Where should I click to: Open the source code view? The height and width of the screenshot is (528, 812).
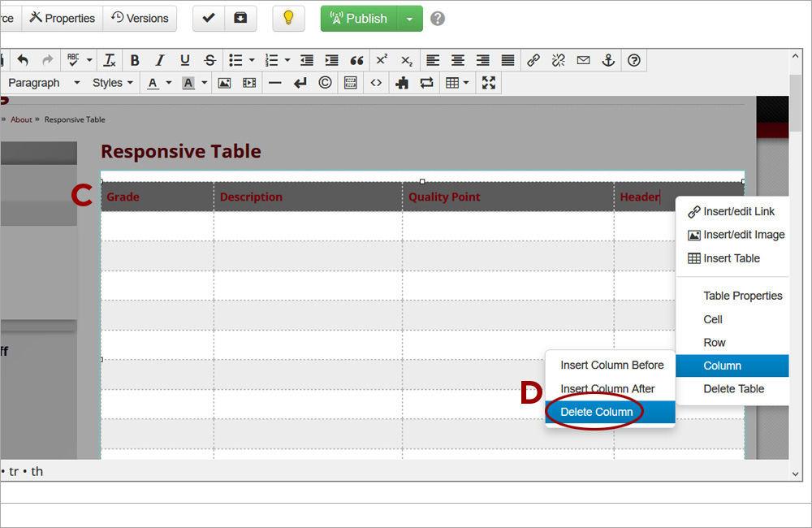click(375, 82)
